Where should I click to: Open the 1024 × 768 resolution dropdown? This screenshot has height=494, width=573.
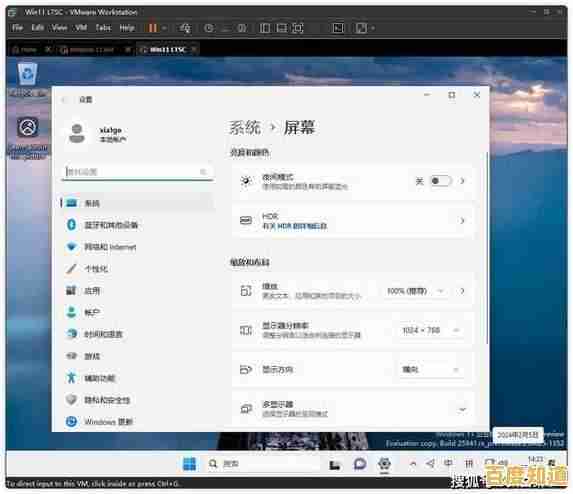430,330
